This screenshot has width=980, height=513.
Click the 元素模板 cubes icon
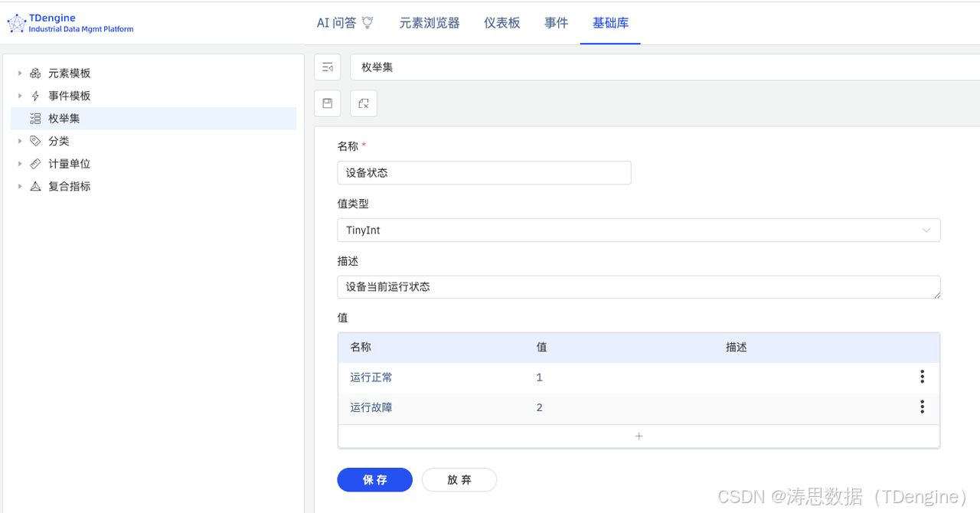(x=35, y=74)
